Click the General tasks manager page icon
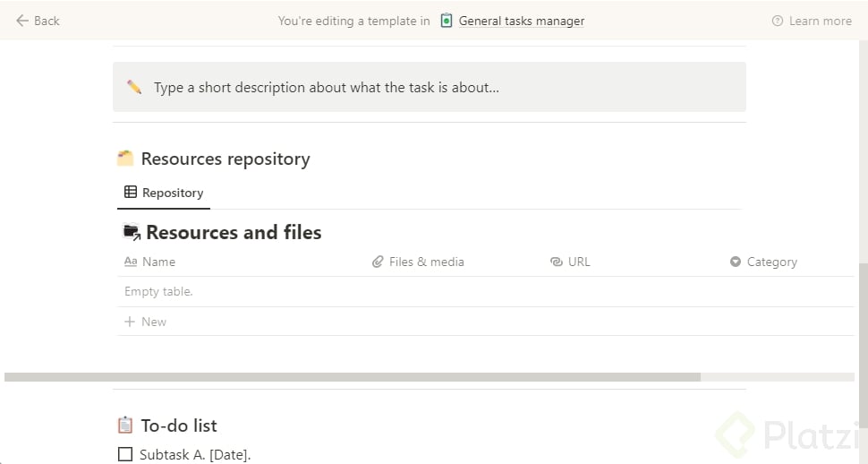The height and width of the screenshot is (464, 868). (447, 21)
